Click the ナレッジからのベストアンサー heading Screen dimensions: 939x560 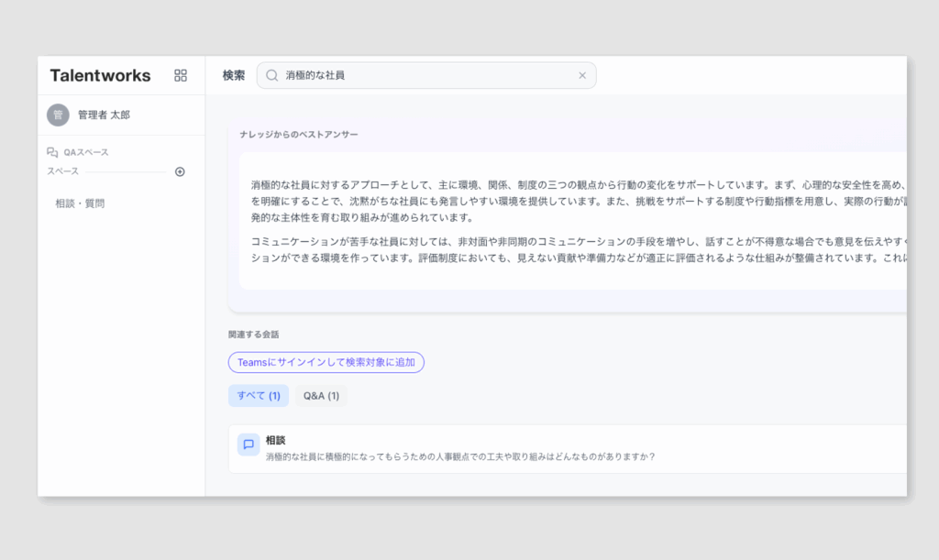click(299, 135)
